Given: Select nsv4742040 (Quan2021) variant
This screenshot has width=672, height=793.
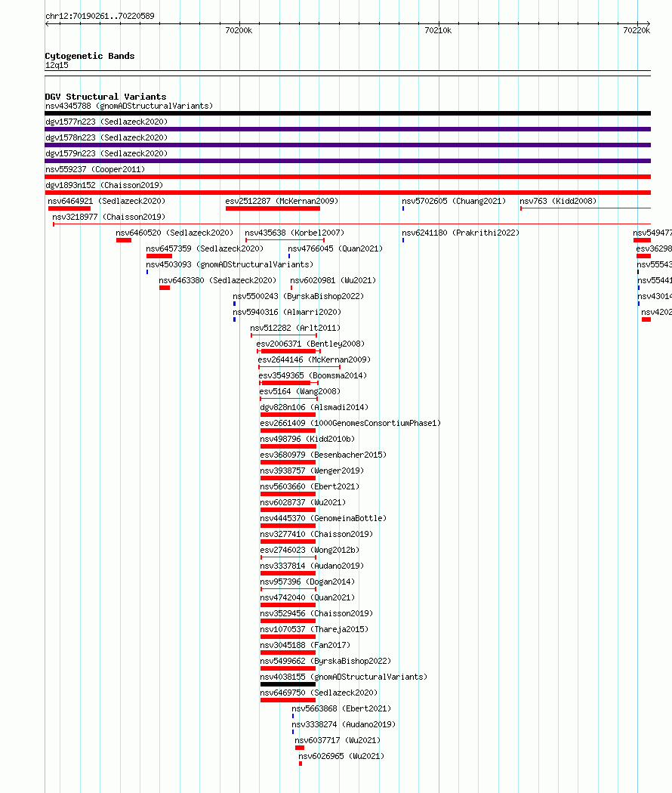Looking at the screenshot, I should [307, 597].
